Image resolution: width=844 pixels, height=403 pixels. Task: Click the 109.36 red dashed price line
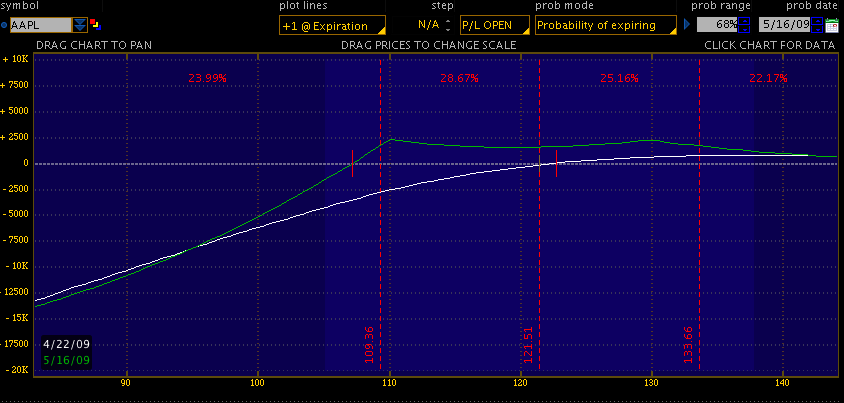pyautogui.click(x=381, y=250)
